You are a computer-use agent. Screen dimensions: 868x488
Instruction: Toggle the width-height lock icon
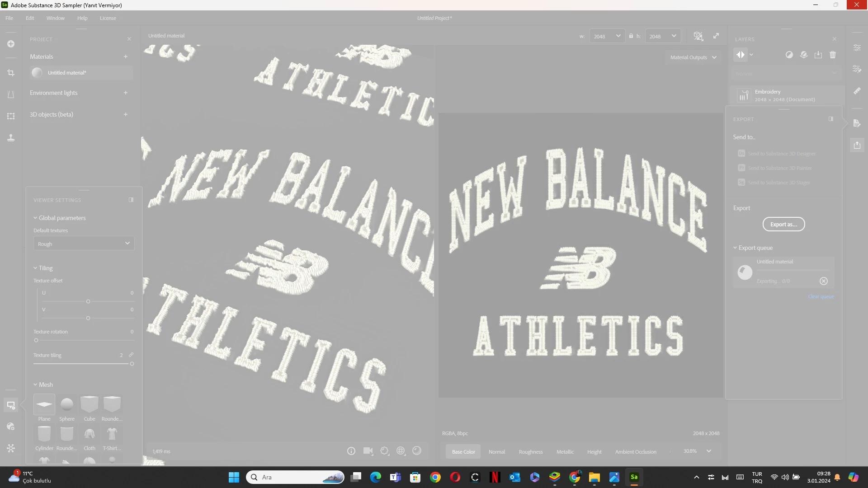[x=631, y=36]
